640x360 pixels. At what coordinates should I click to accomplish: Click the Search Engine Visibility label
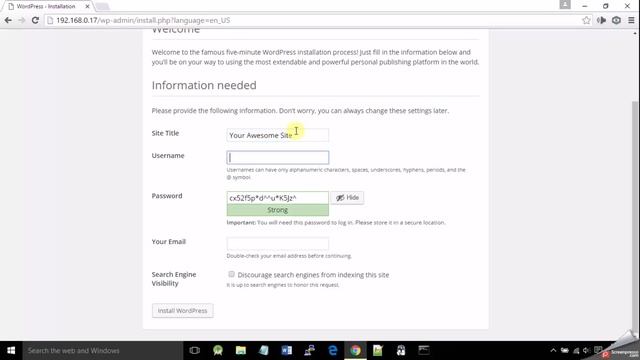[174, 279]
